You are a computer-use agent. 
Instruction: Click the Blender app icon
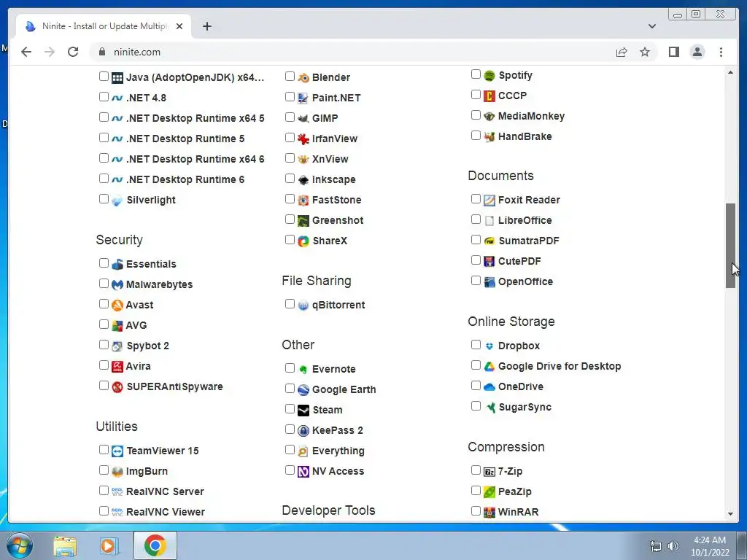(303, 77)
